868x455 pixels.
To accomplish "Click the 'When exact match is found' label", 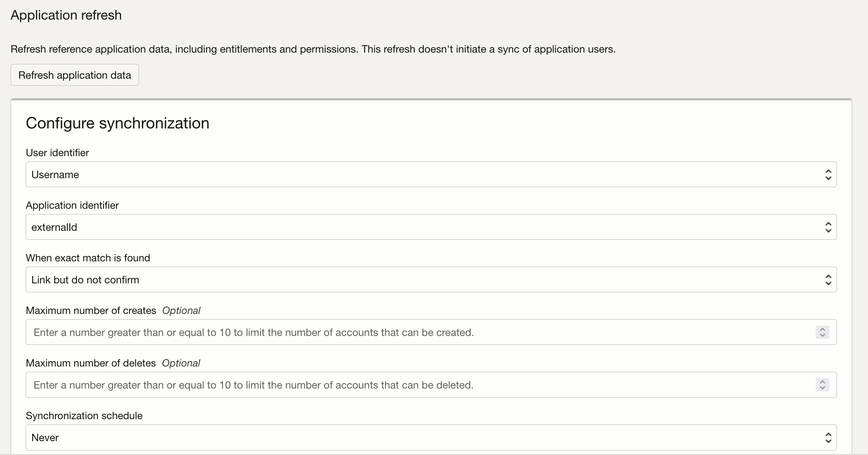I will [88, 258].
